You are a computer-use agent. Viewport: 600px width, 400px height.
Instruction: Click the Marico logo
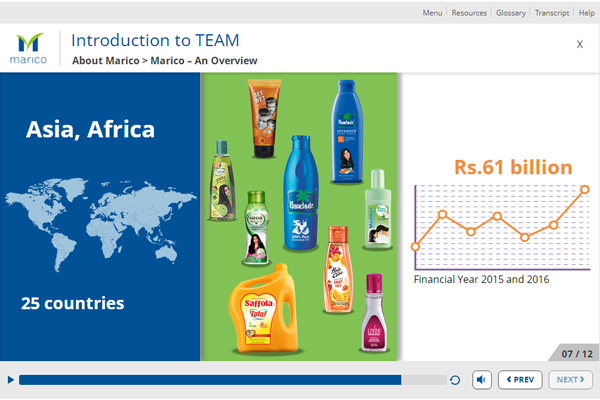[29, 49]
